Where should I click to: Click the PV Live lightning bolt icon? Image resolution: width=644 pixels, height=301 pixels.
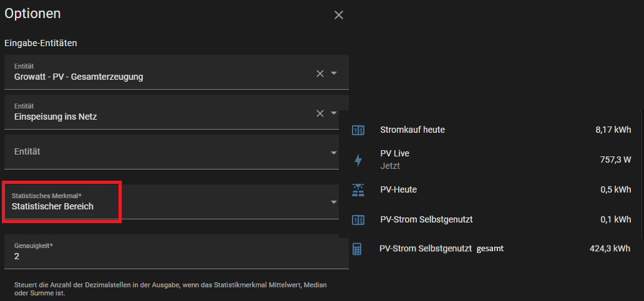pos(358,160)
